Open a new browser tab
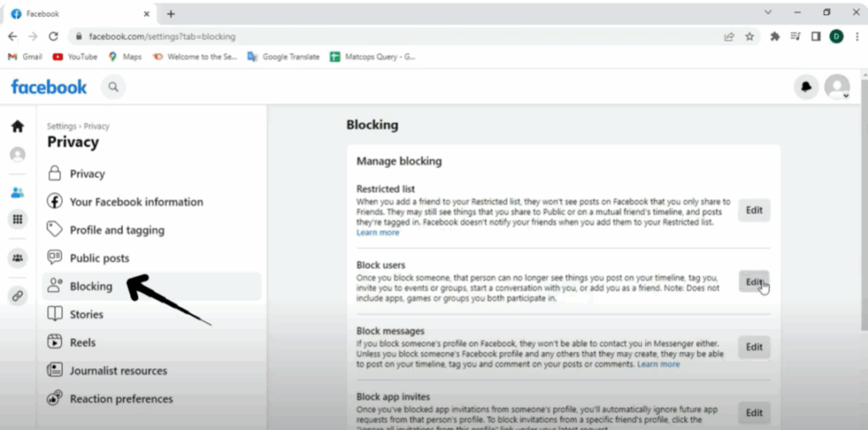 click(x=171, y=14)
